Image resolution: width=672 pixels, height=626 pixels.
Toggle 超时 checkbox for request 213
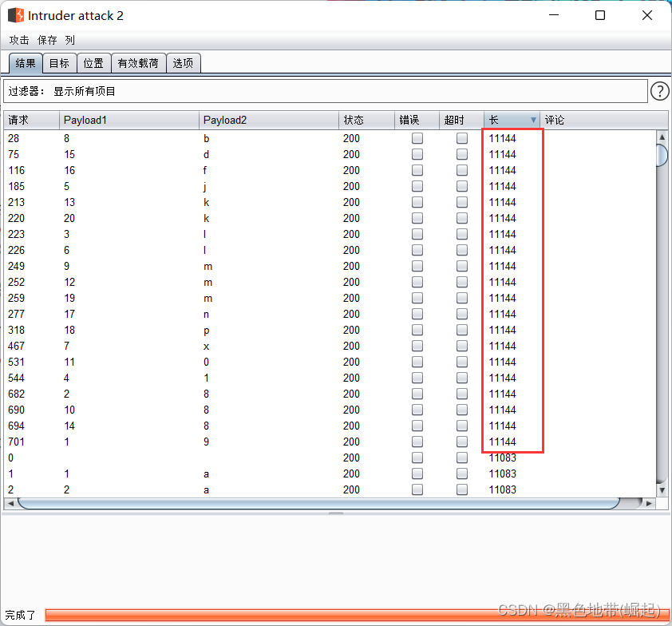[x=462, y=202]
